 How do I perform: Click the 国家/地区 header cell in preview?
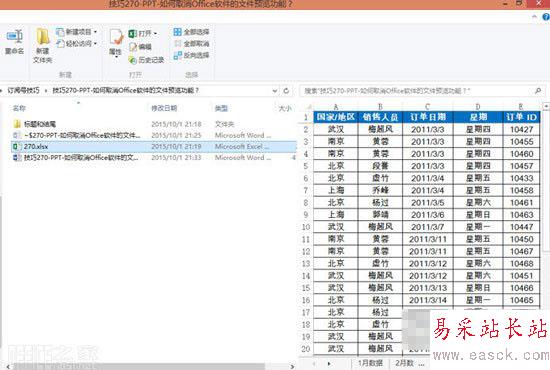[x=336, y=117]
